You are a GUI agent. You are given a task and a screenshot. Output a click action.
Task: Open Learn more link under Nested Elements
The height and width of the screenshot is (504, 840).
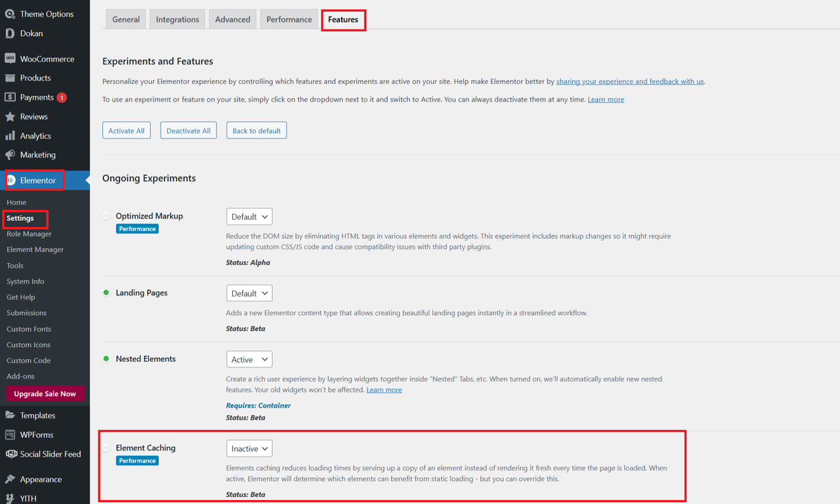click(384, 390)
